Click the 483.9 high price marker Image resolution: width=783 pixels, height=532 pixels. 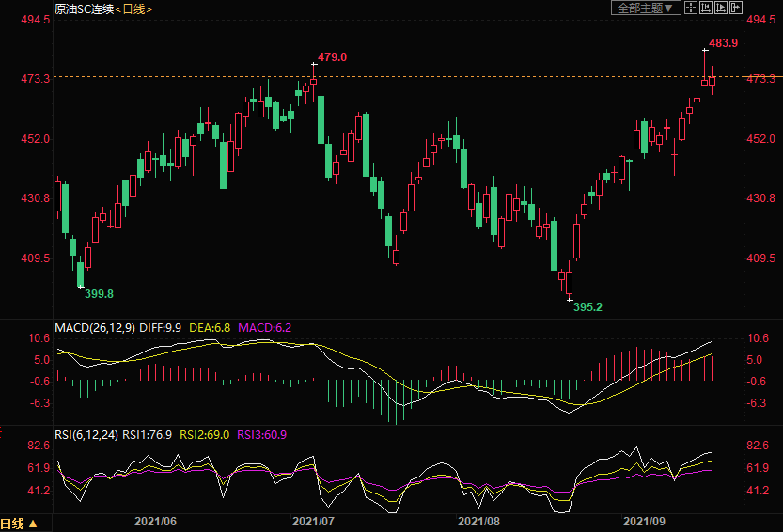tap(723, 43)
